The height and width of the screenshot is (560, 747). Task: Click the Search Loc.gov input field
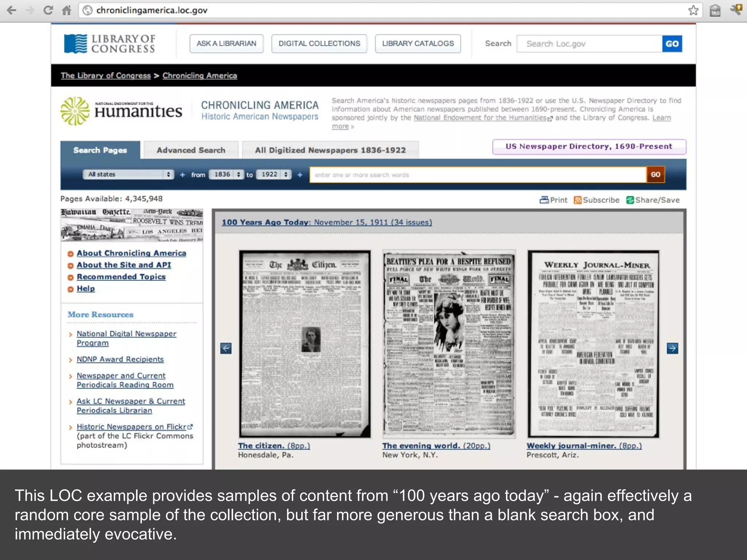pos(589,44)
